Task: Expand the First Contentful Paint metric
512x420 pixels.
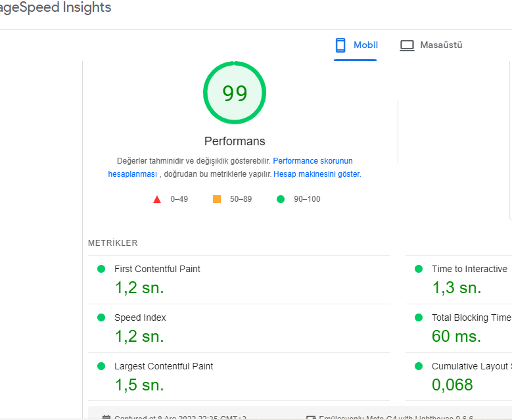Action: 239,279
